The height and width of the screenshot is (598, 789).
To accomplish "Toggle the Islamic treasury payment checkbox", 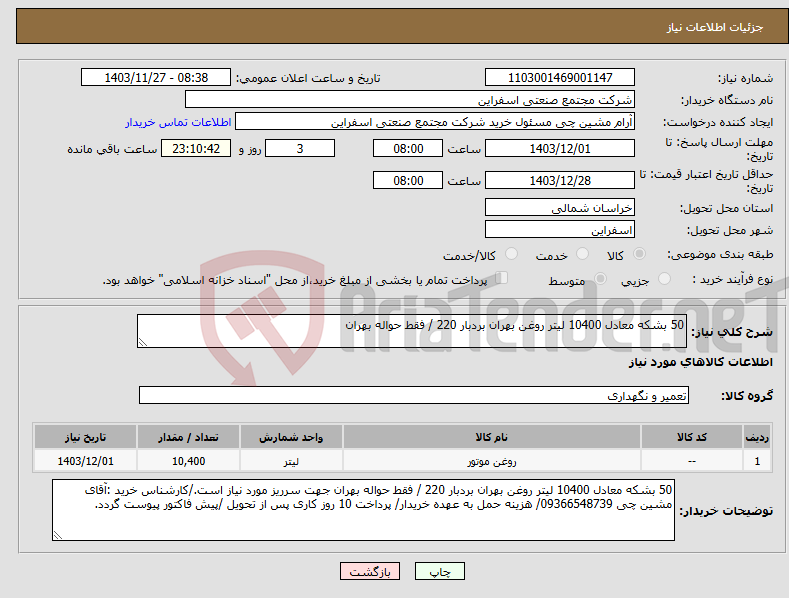I will pyautogui.click(x=502, y=278).
